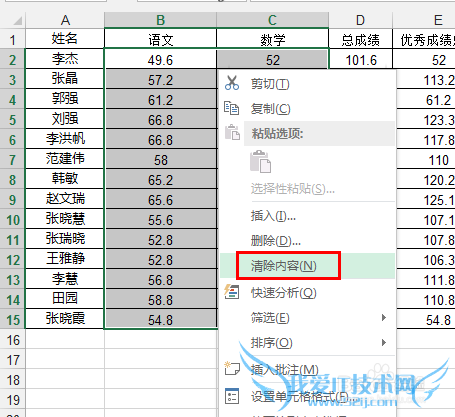This screenshot has width=455, height=417.
Task: Click the Copy icon in context menu
Action: pos(231,108)
